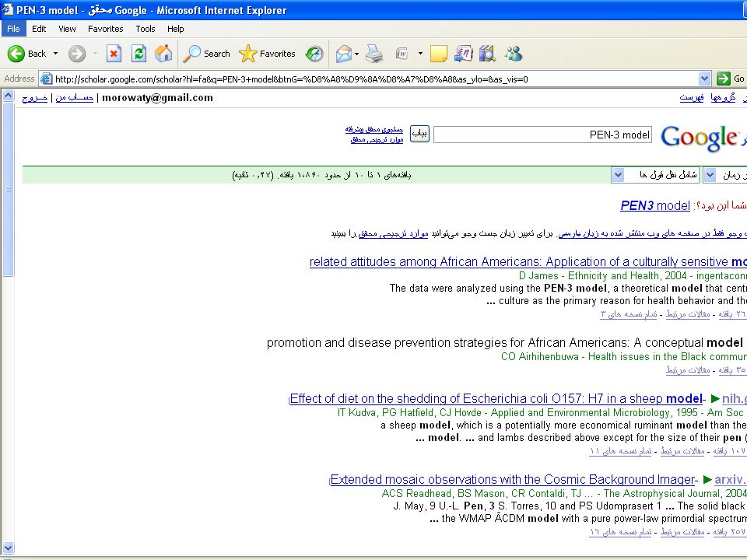Click the green arrow icon before the nih link

click(x=714, y=398)
